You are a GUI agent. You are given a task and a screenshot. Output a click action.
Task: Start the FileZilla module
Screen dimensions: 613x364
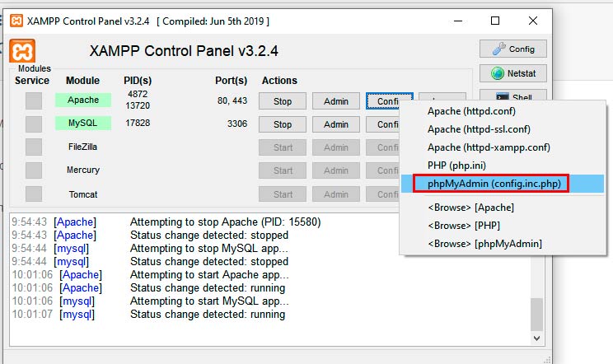pos(283,147)
